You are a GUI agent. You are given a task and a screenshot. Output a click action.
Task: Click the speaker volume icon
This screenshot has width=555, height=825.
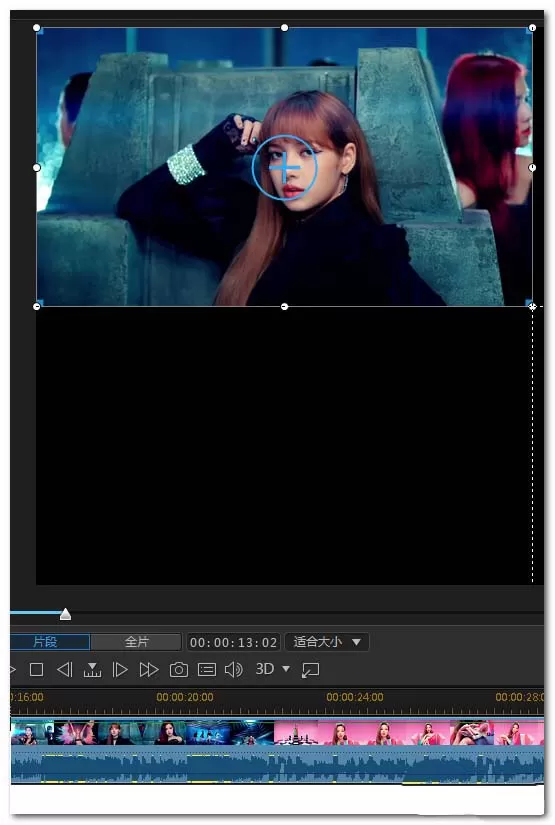click(x=234, y=670)
